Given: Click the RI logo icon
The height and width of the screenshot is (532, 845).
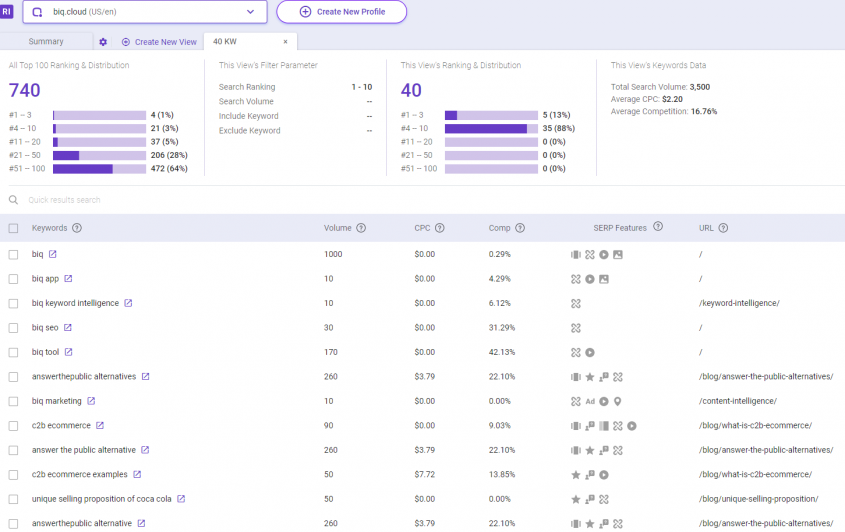Looking at the screenshot, I should click(x=6, y=11).
